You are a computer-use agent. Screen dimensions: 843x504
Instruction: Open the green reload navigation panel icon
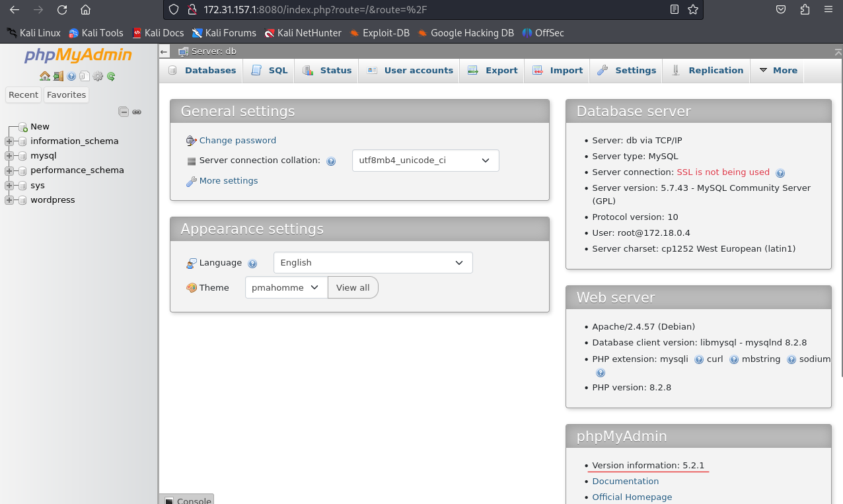[x=111, y=76]
